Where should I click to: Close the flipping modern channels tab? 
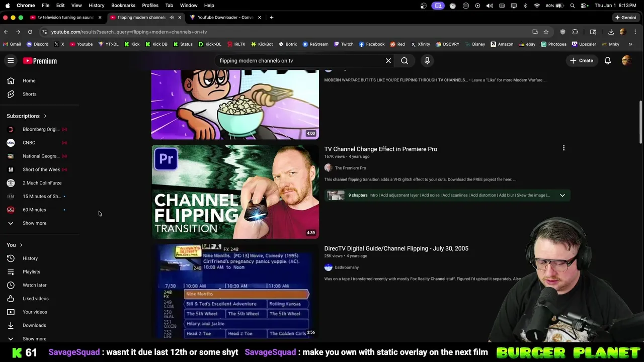tap(180, 18)
